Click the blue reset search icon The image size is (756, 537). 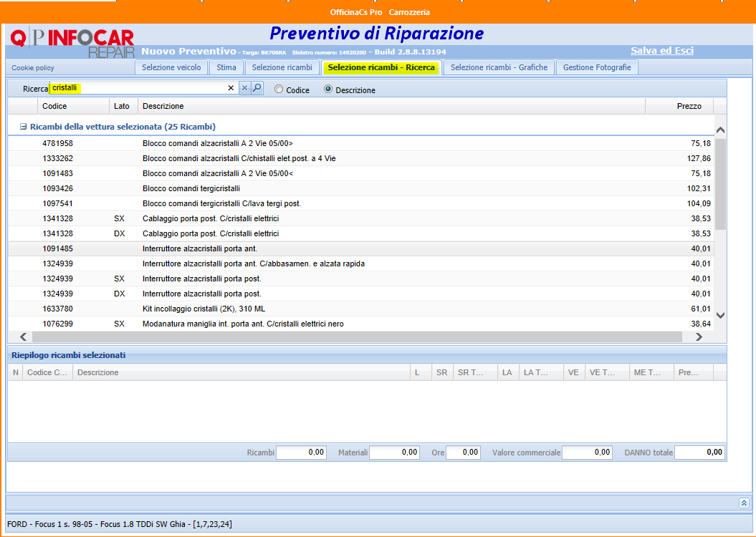245,88
